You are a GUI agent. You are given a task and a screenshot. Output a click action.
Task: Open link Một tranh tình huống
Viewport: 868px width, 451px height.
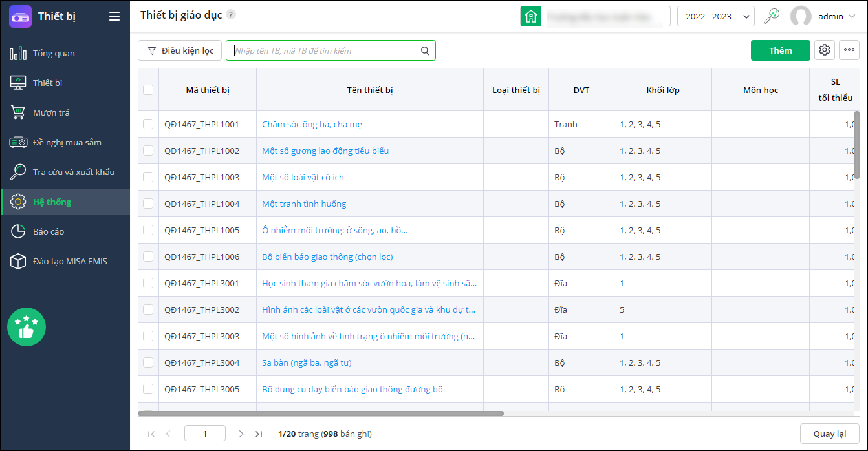coord(304,204)
